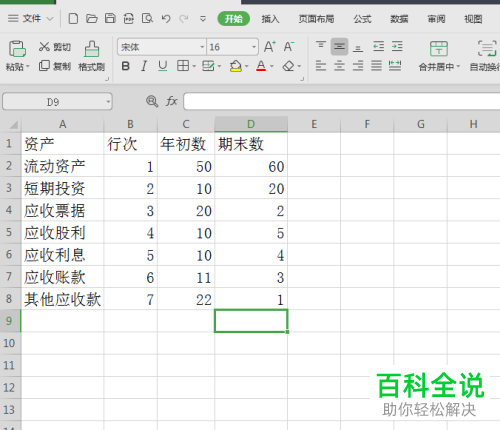500x430 pixels.
Task: Toggle Underline formatting
Action: 162,66
